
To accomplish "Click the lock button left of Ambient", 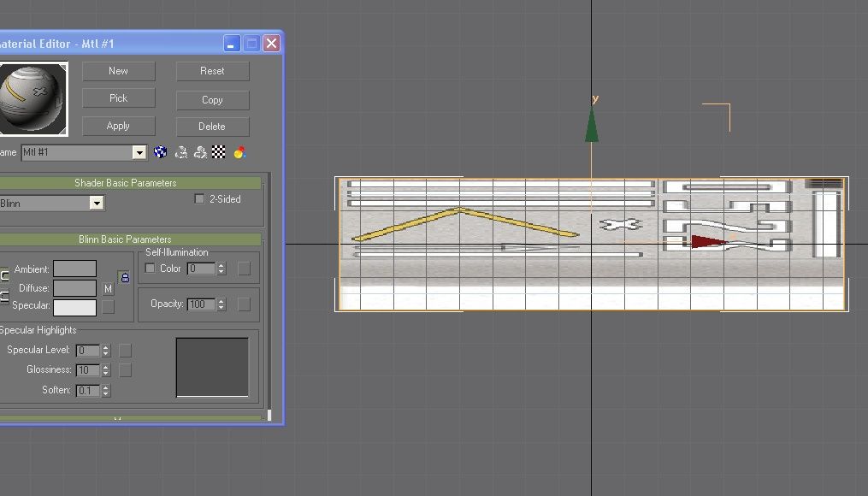I will (x=4, y=274).
